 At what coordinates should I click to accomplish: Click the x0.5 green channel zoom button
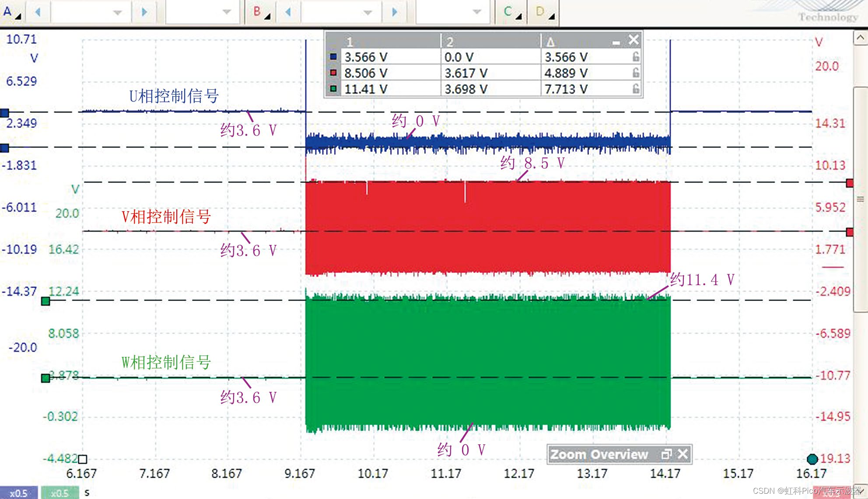click(59, 493)
